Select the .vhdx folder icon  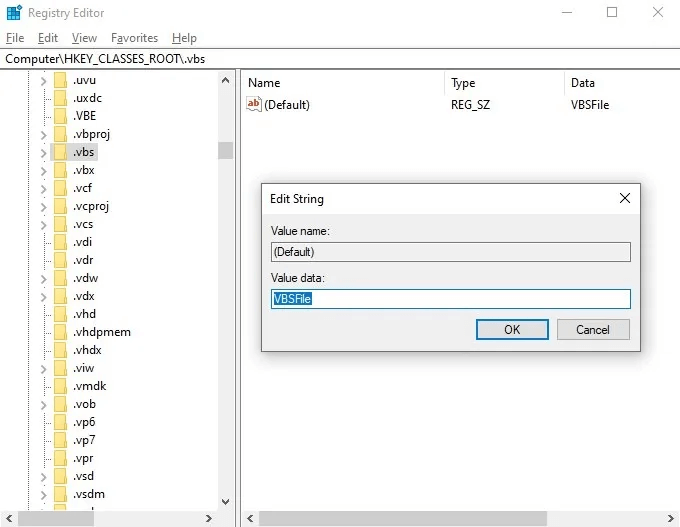click(60, 350)
